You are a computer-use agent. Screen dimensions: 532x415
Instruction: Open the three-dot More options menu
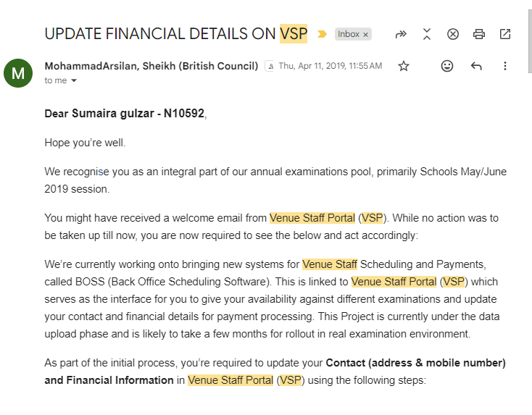(x=505, y=66)
